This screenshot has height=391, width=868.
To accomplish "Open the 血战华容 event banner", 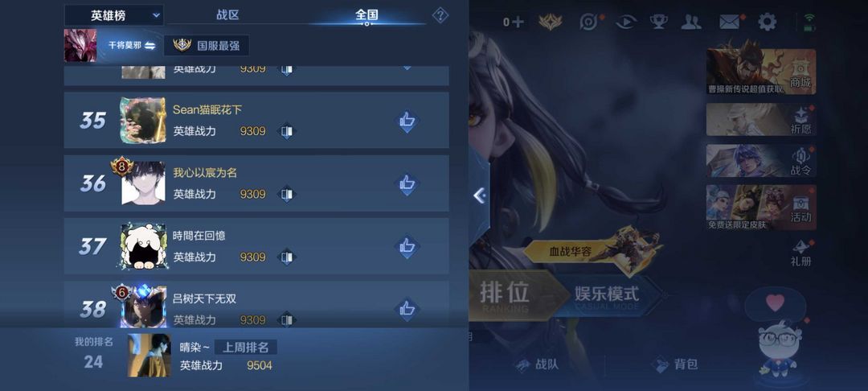I will (x=592, y=250).
